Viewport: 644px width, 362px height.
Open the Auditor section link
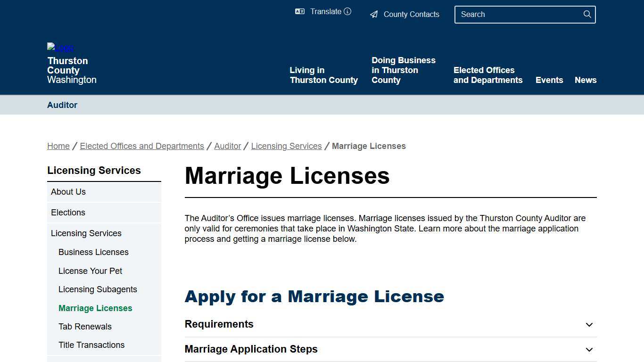62,105
